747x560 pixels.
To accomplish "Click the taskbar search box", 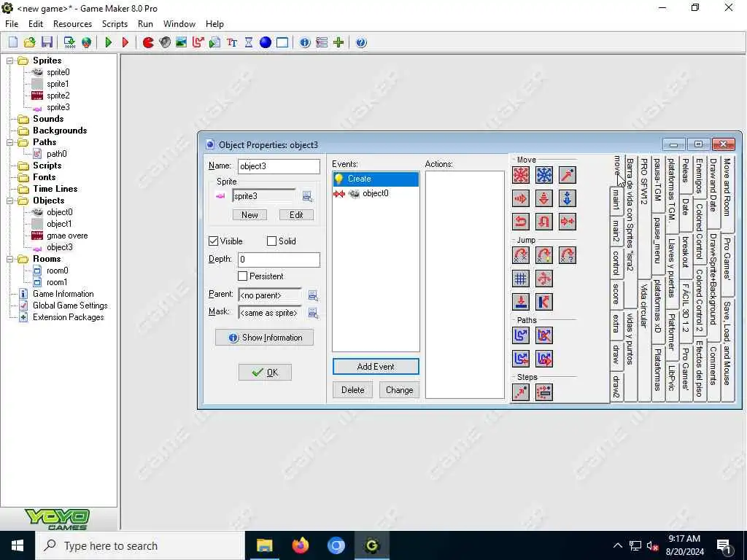I will pyautogui.click(x=140, y=545).
